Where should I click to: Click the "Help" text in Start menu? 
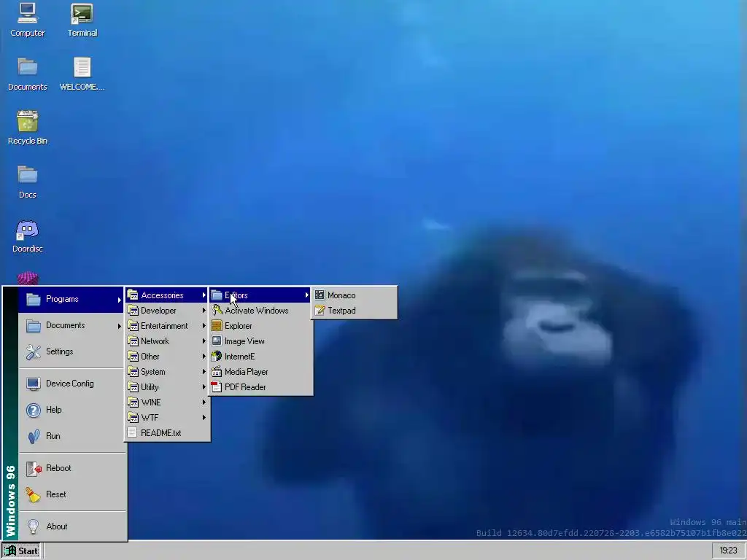[x=53, y=410]
